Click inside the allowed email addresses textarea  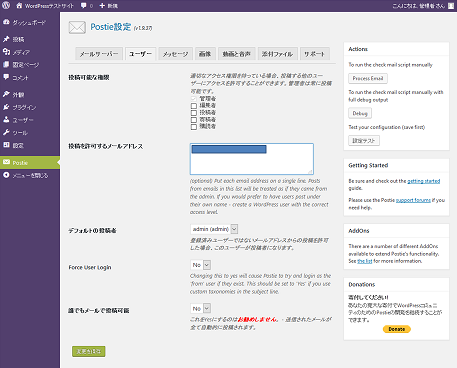click(x=252, y=159)
